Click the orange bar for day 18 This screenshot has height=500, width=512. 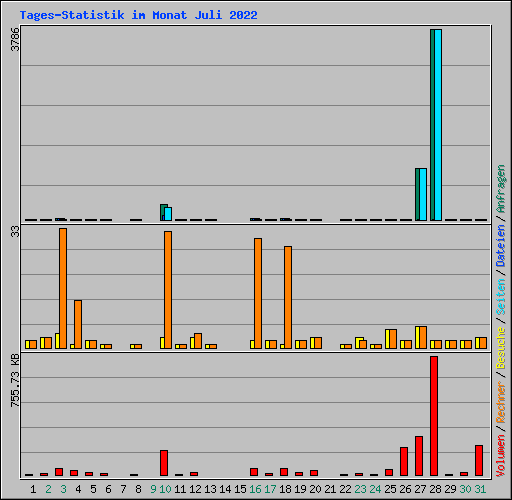tap(288, 298)
